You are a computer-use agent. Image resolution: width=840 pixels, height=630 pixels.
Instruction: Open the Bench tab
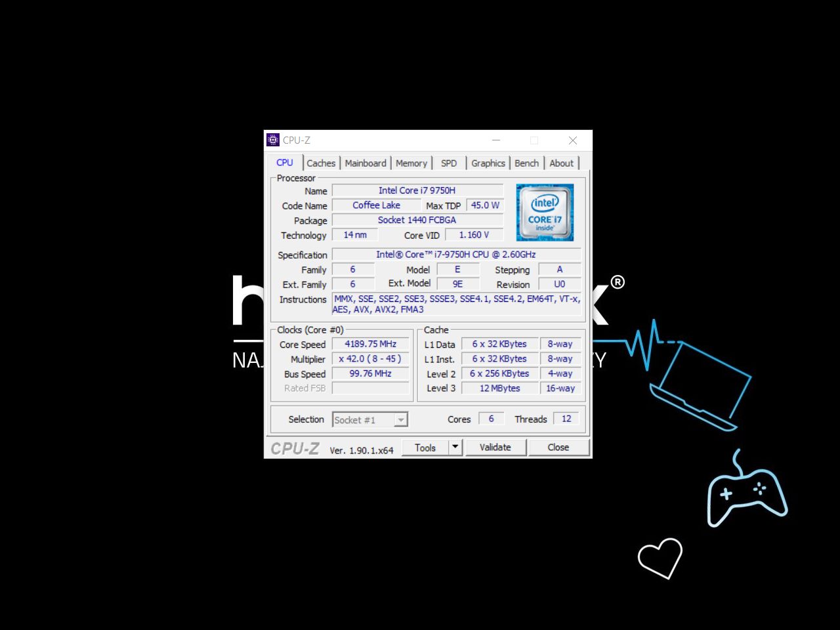526,163
